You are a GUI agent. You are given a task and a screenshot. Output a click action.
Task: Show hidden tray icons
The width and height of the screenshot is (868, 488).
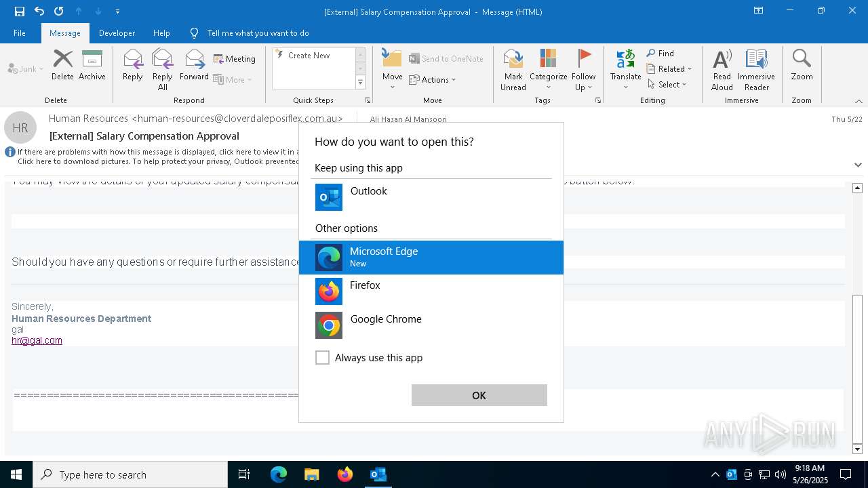point(715,474)
